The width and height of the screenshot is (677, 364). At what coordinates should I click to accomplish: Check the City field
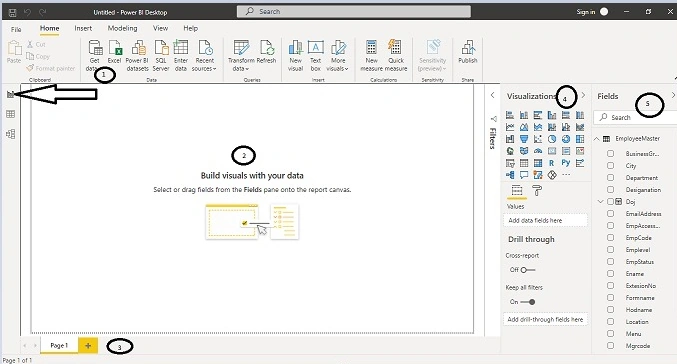tap(611, 165)
